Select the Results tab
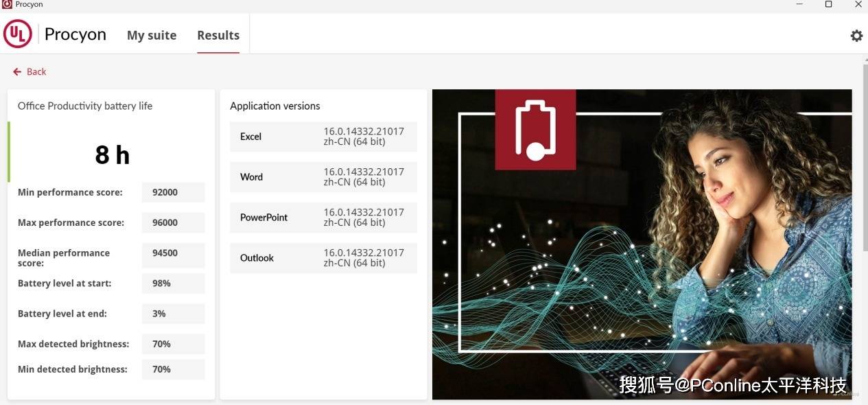868x405 pixels. (218, 35)
